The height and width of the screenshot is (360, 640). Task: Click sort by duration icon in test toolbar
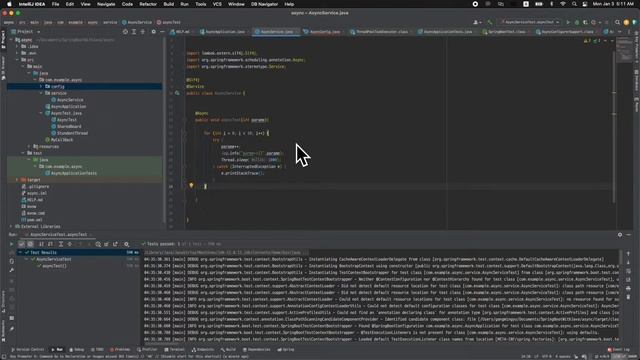pos(50,244)
